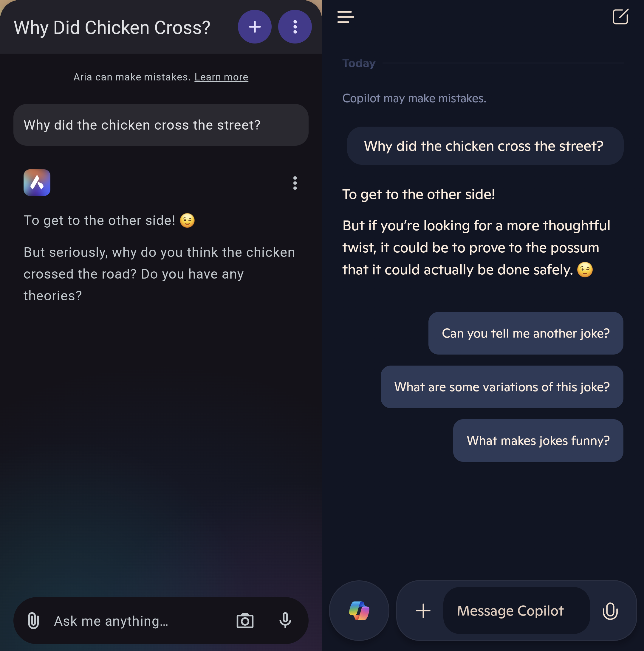The image size is (644, 651).
Task: Open Copilot attachment plus menu
Action: click(x=423, y=610)
